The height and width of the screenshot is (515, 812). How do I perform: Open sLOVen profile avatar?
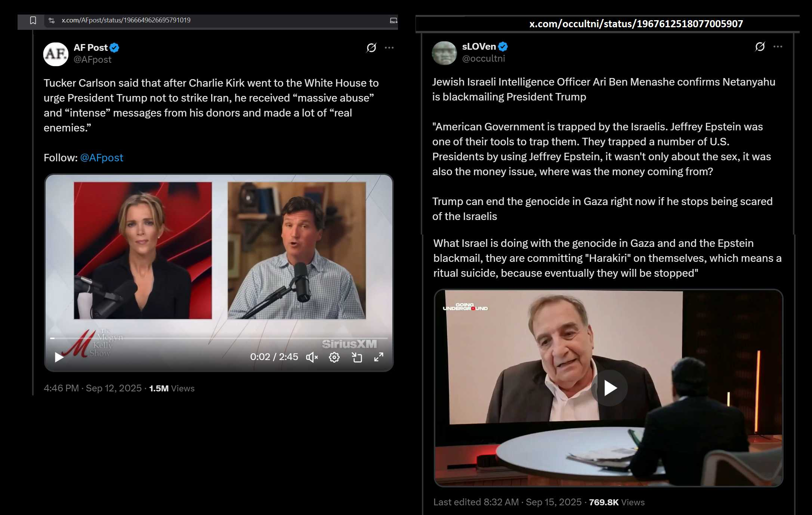(x=444, y=53)
